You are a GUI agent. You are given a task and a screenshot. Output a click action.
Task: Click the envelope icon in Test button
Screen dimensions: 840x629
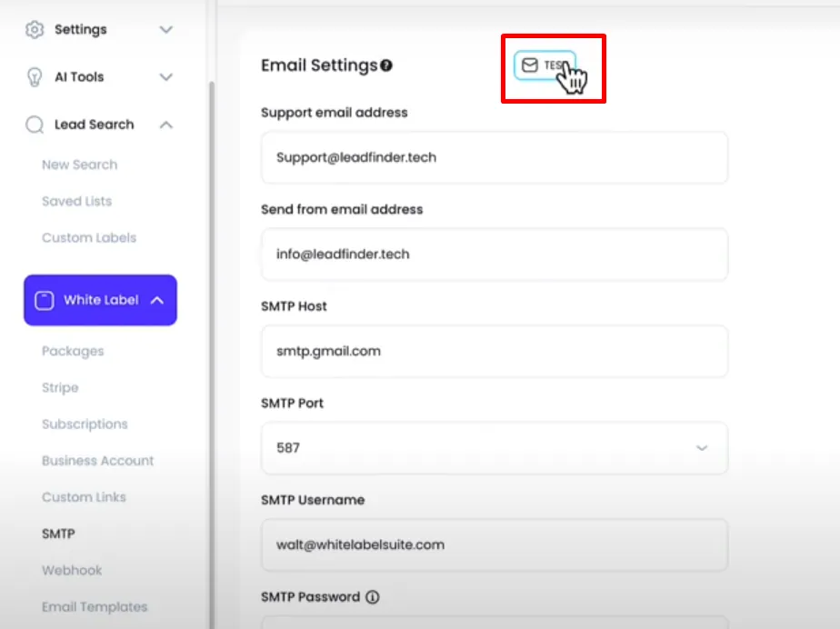[530, 65]
